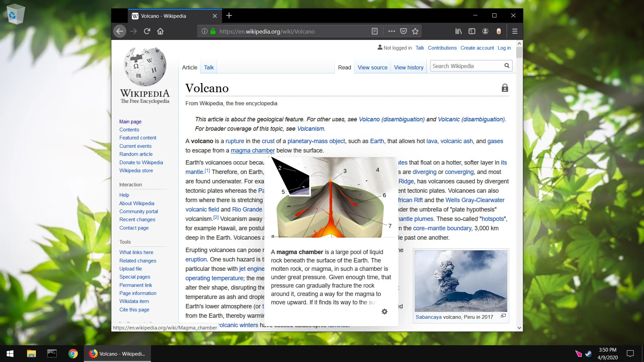Open Firefox hamburger application menu
The height and width of the screenshot is (362, 644).
(x=515, y=31)
